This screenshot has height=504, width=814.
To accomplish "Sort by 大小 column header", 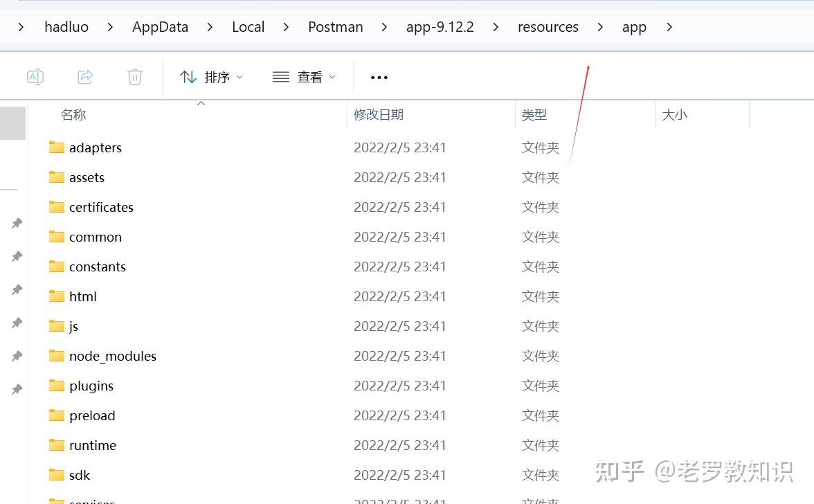I will coord(674,115).
